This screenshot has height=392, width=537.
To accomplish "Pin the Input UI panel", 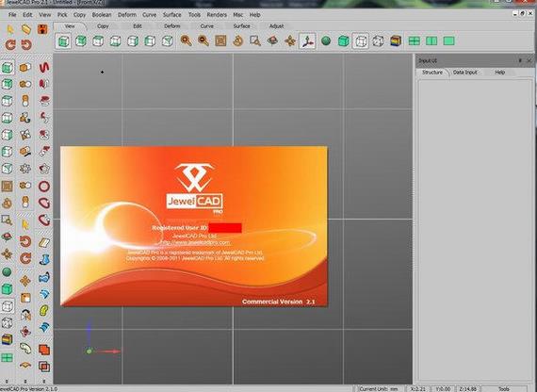I will [x=520, y=60].
